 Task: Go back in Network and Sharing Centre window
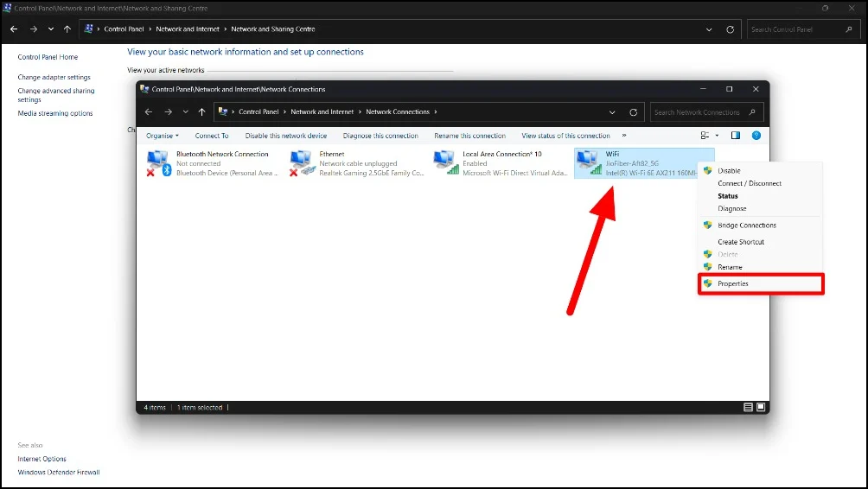coord(14,29)
